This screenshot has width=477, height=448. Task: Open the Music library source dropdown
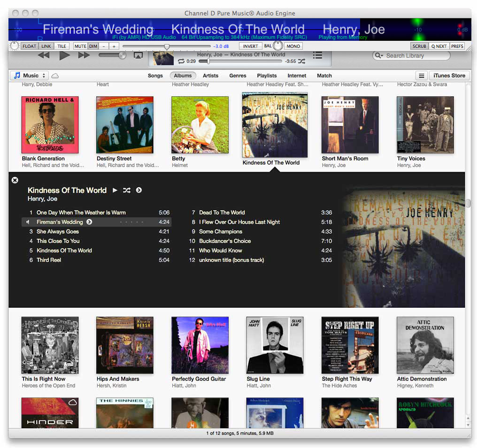29,75
